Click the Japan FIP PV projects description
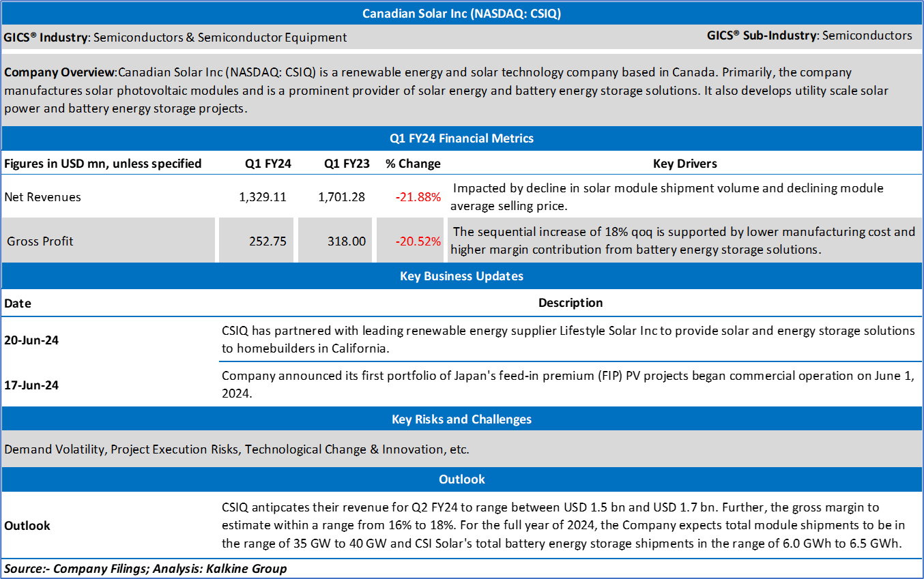 click(568, 385)
